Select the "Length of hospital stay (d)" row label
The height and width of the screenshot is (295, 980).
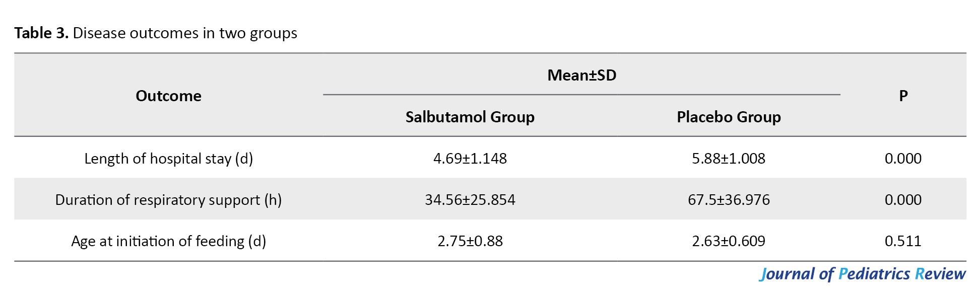pos(168,159)
